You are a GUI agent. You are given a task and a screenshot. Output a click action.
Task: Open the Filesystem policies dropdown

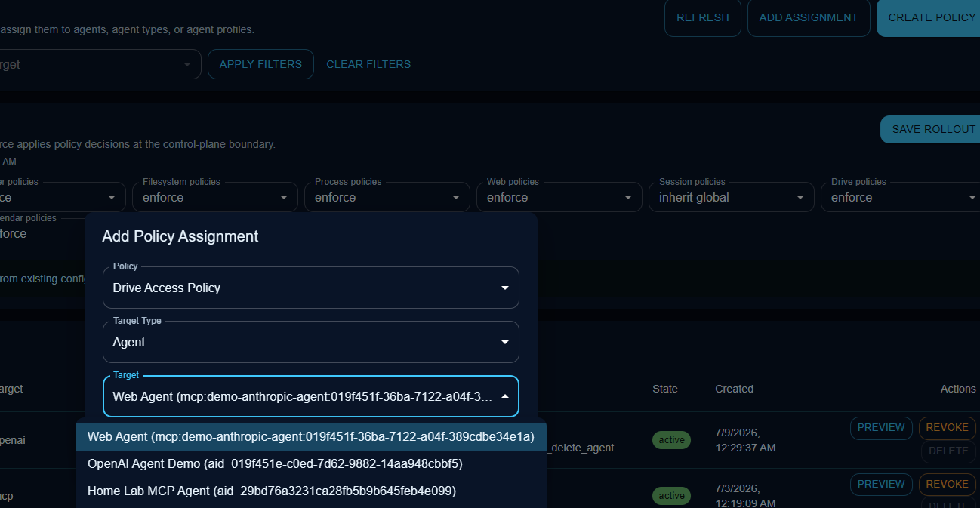pos(215,197)
